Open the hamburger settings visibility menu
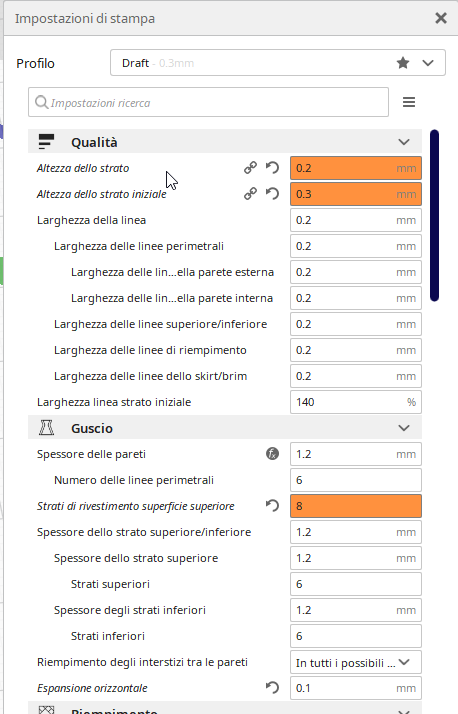The width and height of the screenshot is (458, 714). (x=409, y=102)
